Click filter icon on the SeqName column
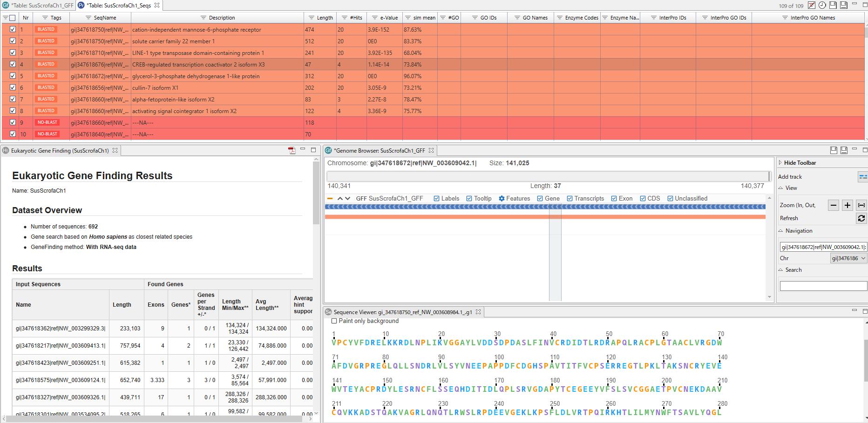868x423 pixels. click(88, 18)
